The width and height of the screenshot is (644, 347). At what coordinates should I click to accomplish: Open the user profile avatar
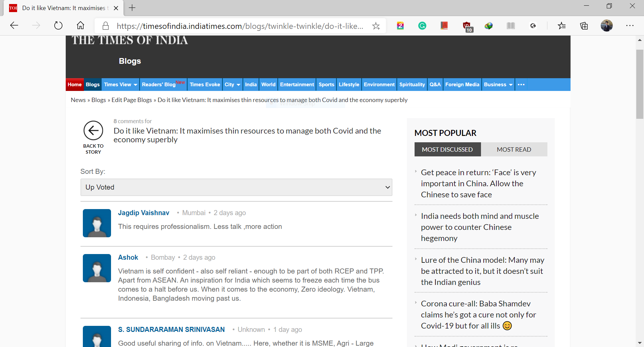pos(606,26)
